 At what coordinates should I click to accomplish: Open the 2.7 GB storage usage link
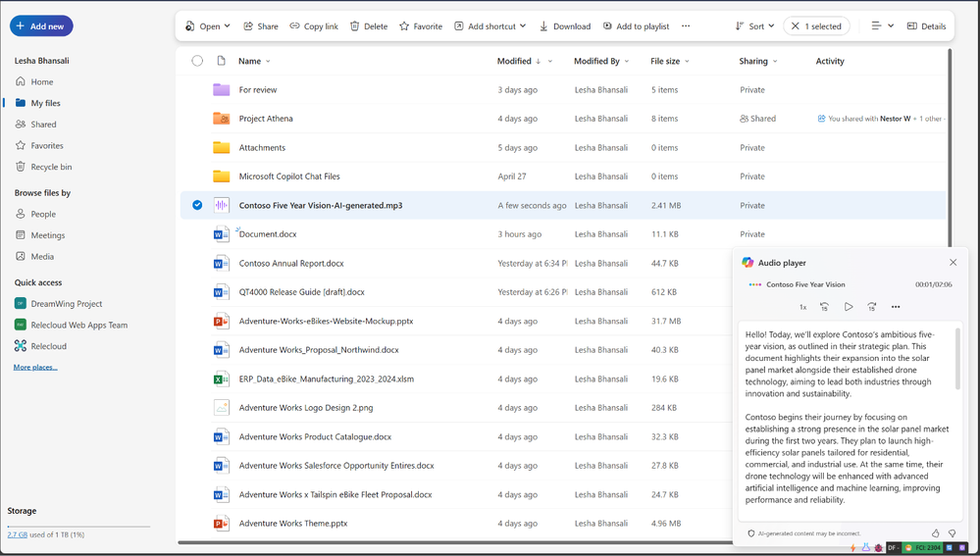pos(17,534)
